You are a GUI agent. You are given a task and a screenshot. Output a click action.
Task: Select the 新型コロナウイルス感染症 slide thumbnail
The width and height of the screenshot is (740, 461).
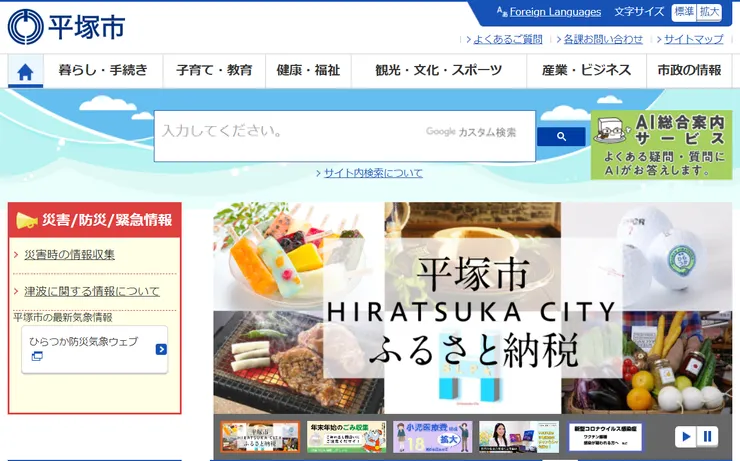click(605, 437)
